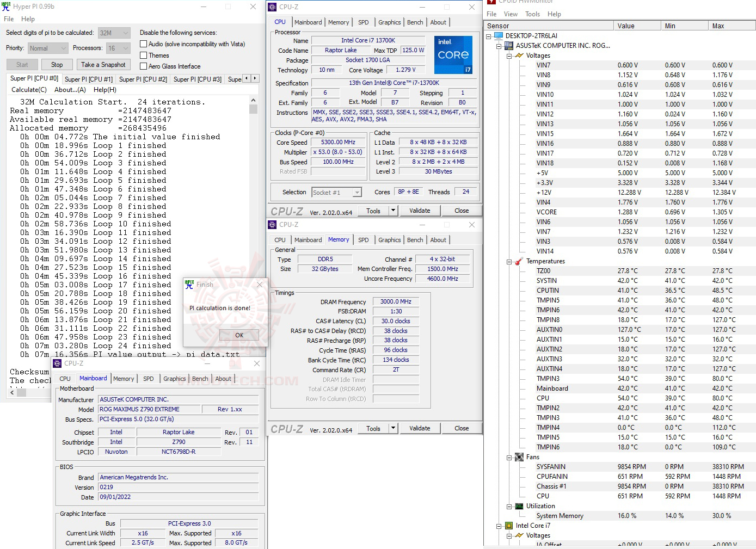This screenshot has width=756, height=549.
Task: Click the Super PI output scrollbar up arrow
Action: coord(253,101)
